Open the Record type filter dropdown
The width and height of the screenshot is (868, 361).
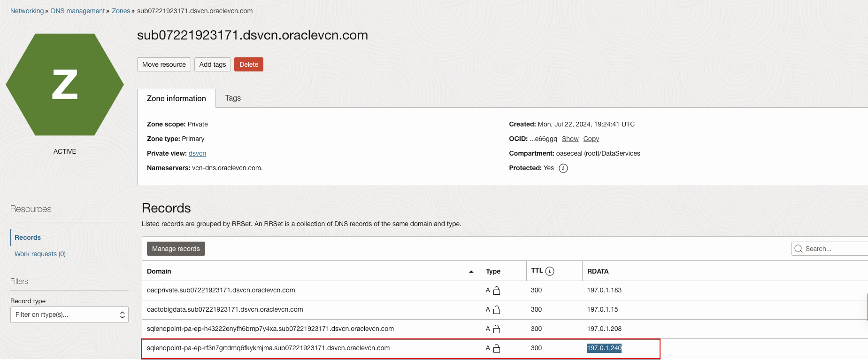coord(69,315)
